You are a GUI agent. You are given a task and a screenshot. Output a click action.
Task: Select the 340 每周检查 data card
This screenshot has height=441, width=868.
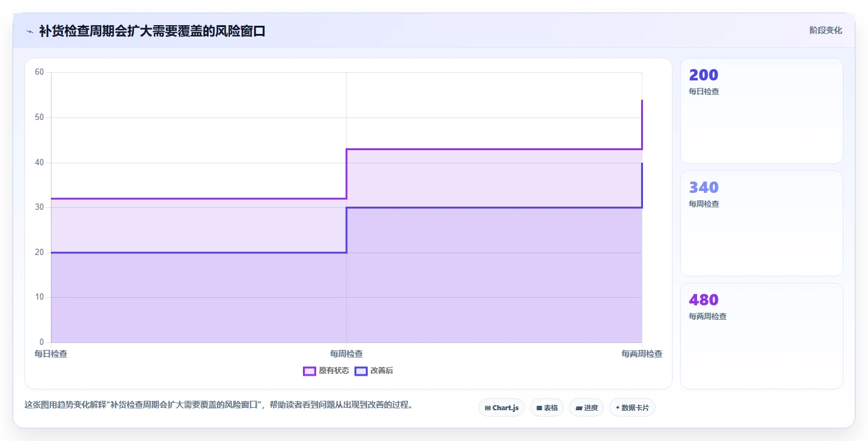point(762,224)
